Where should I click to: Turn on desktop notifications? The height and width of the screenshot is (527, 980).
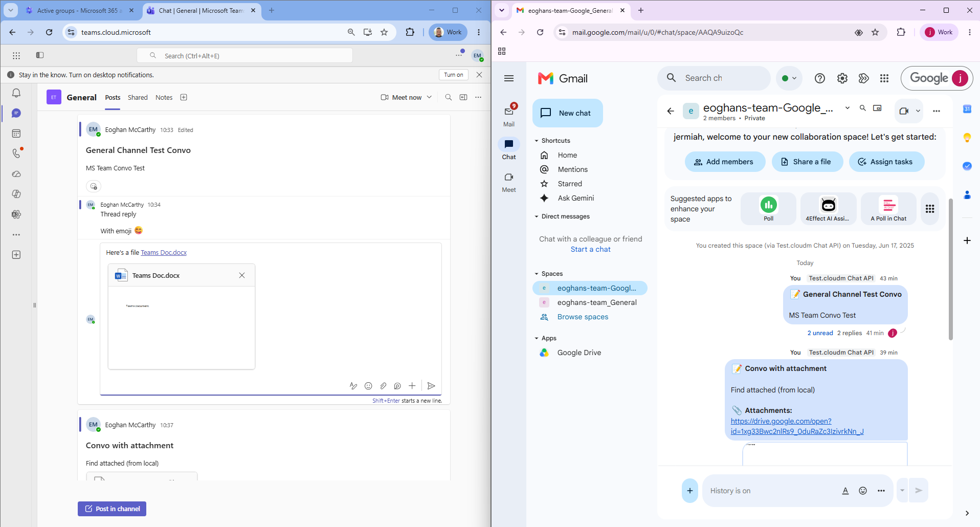pos(454,75)
